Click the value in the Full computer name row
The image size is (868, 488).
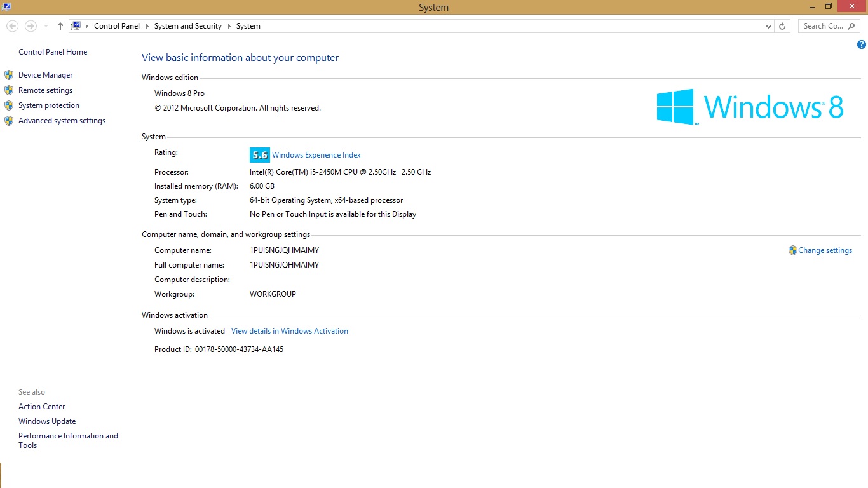pos(285,265)
